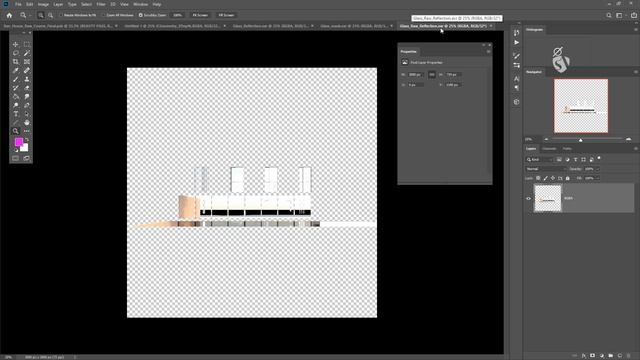Toggle lock position
The height and width of the screenshot is (360, 640).
tap(553, 178)
